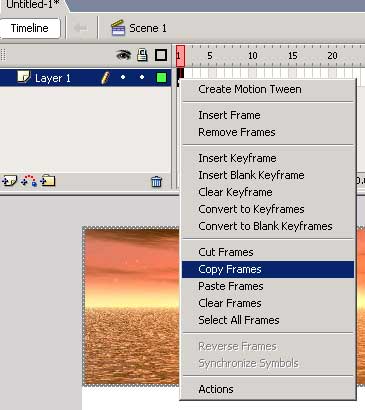Choose Clear Frames
365x410 pixels.
tap(268, 303)
